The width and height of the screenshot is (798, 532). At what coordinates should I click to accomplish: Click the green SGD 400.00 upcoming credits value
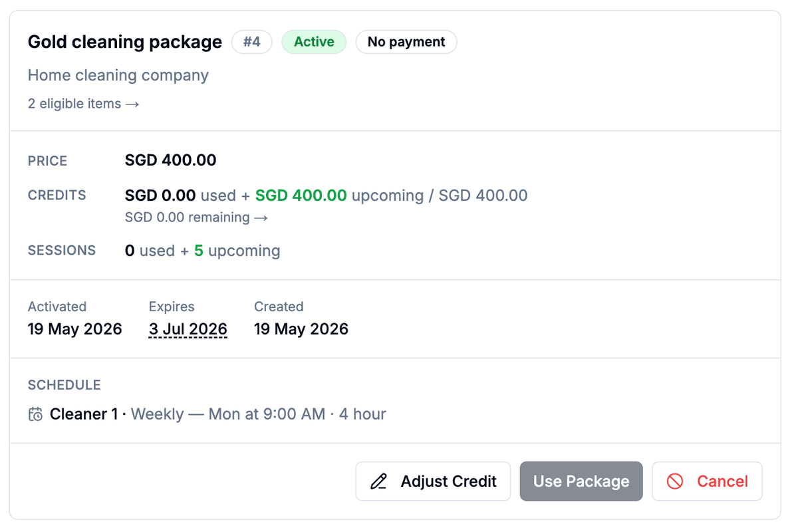click(x=301, y=196)
